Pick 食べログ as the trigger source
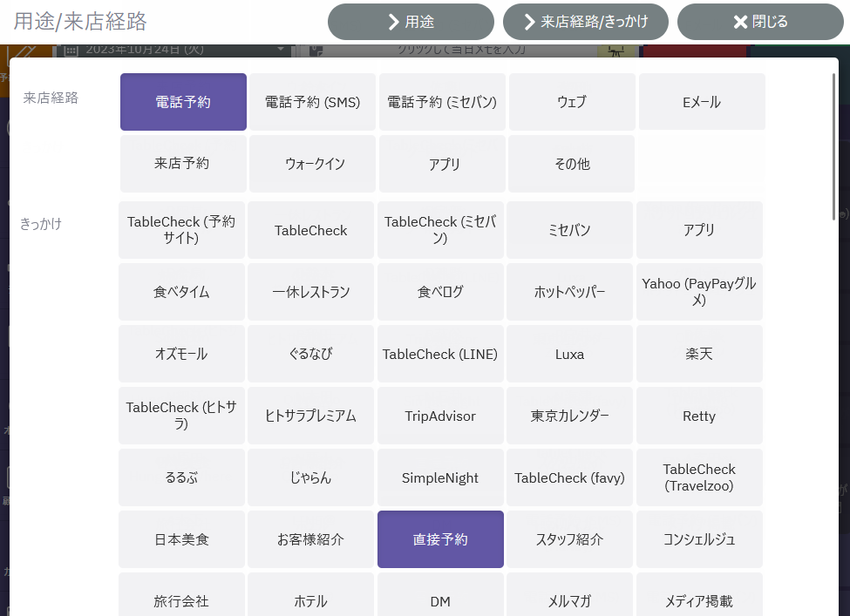This screenshot has height=616, width=850. pos(440,292)
